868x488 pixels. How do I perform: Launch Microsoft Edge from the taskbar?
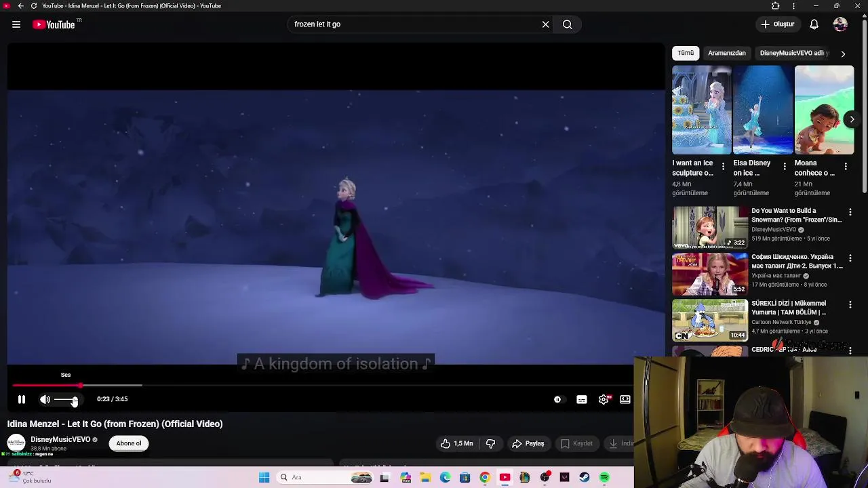click(x=445, y=477)
